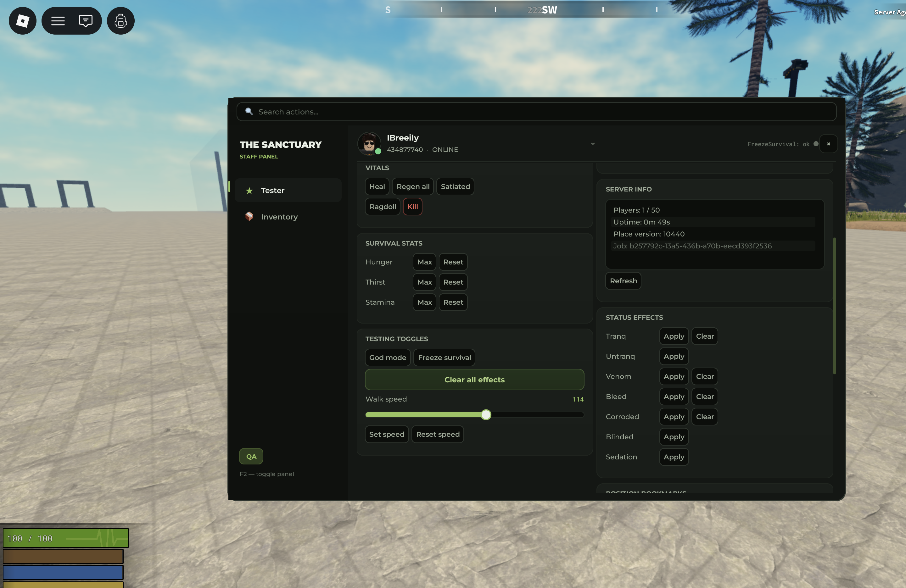Focus the Search actions field

point(536,112)
